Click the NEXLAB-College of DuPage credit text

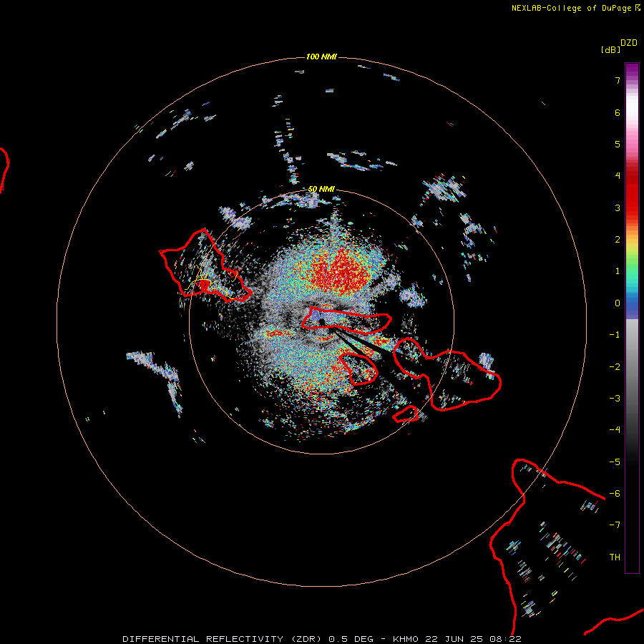coord(576,8)
